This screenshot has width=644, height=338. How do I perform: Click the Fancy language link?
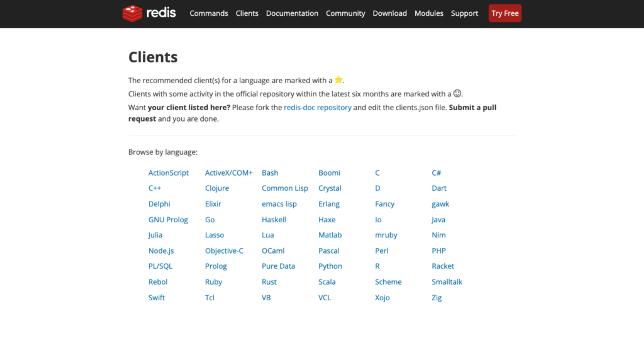385,204
